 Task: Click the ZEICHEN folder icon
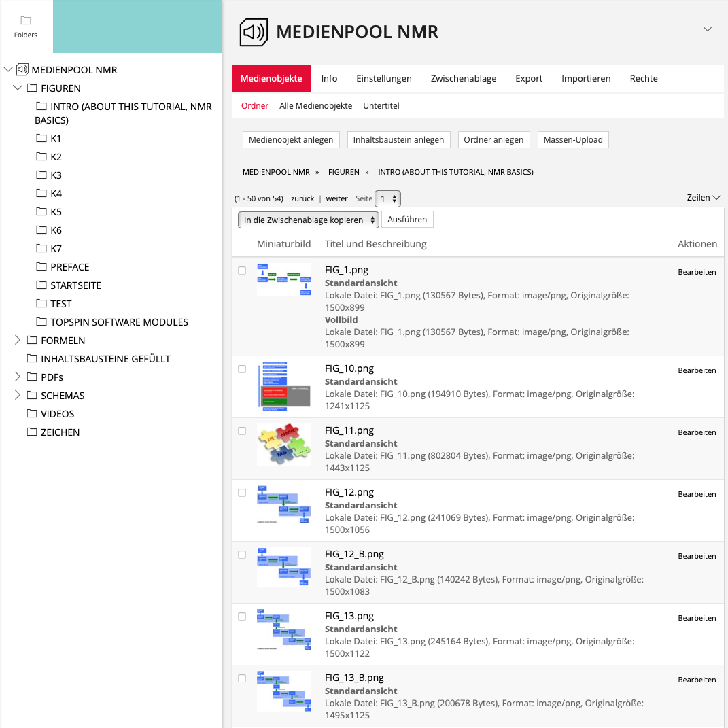click(x=31, y=432)
